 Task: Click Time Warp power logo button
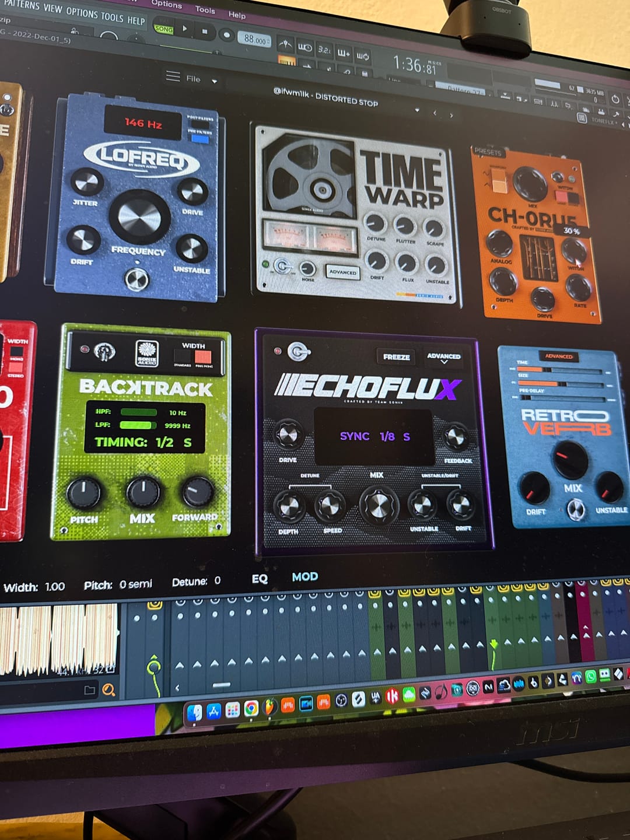[x=282, y=266]
